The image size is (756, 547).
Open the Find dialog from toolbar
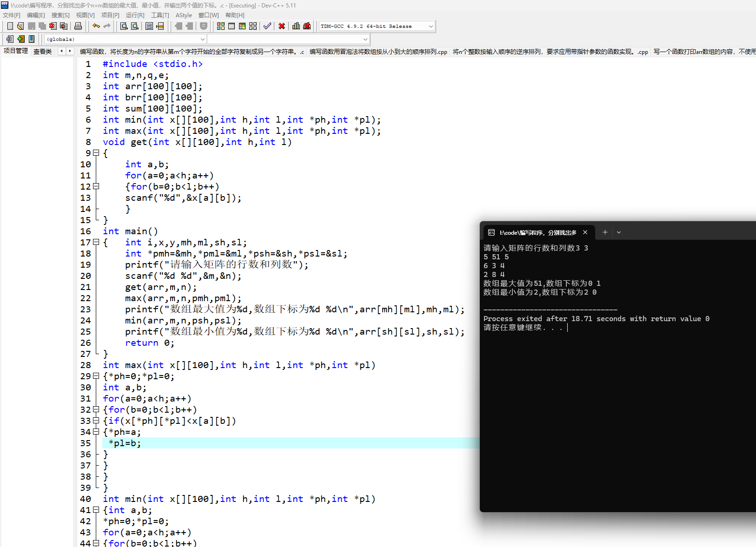[x=124, y=26]
